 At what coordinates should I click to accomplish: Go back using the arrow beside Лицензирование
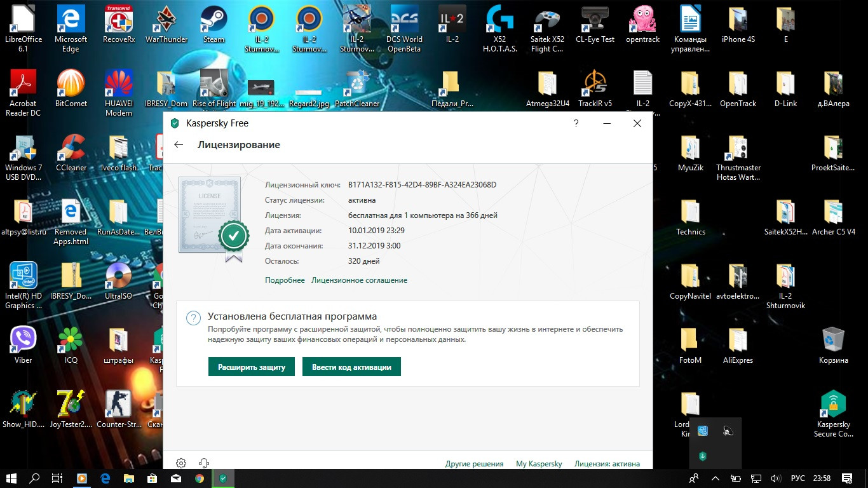point(179,145)
